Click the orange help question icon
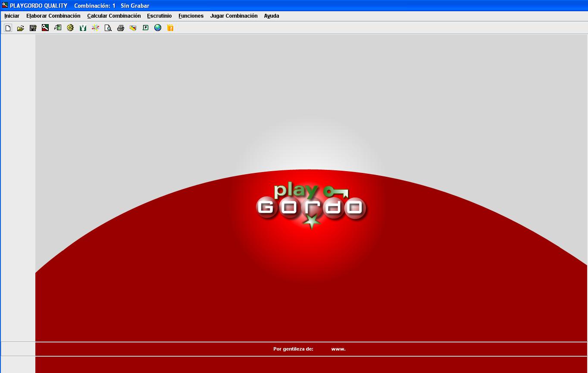The image size is (588, 373). tap(170, 28)
